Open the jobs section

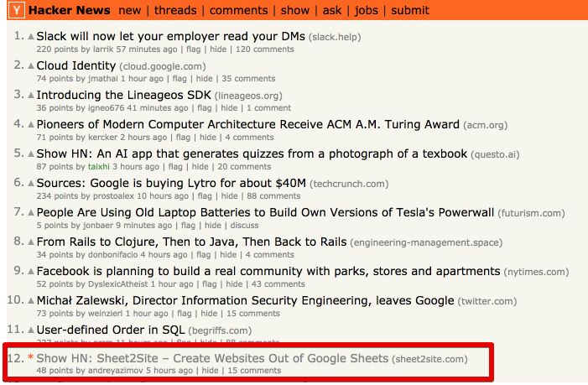367,11
